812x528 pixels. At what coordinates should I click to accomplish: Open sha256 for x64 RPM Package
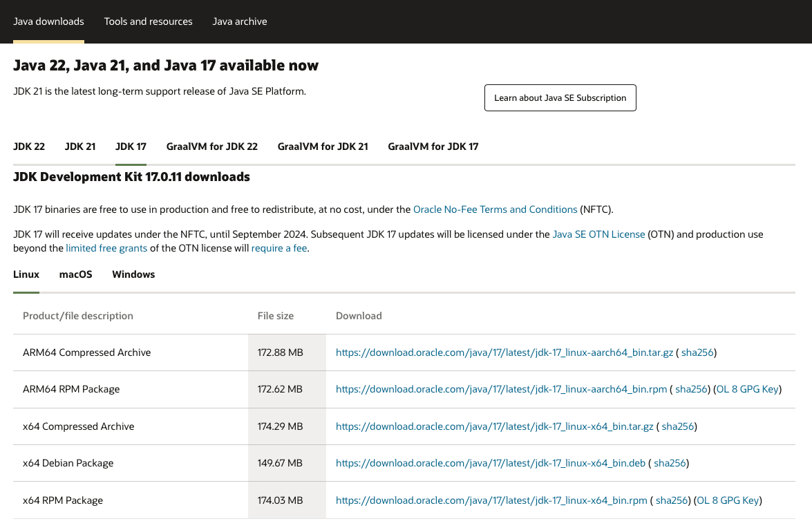point(672,500)
